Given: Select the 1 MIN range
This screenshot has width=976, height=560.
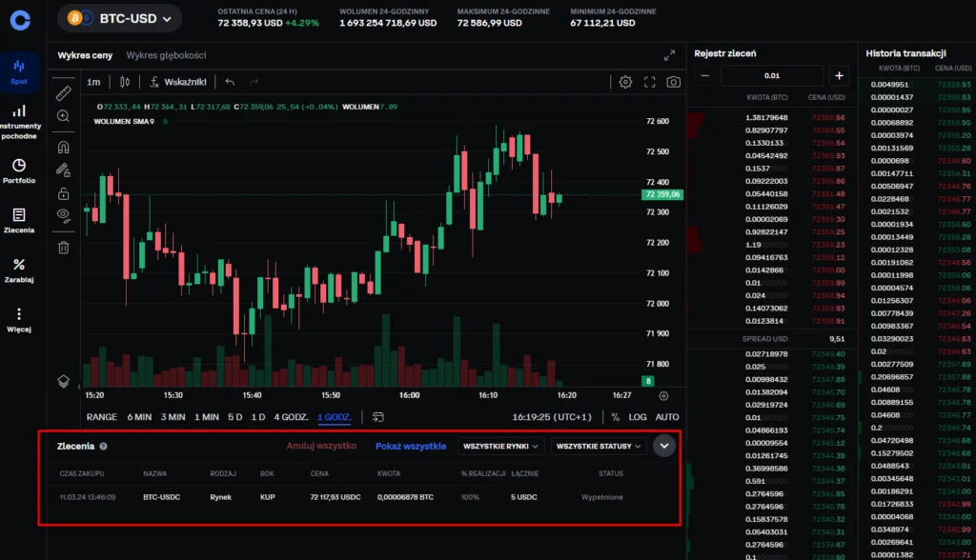Looking at the screenshot, I should [207, 417].
